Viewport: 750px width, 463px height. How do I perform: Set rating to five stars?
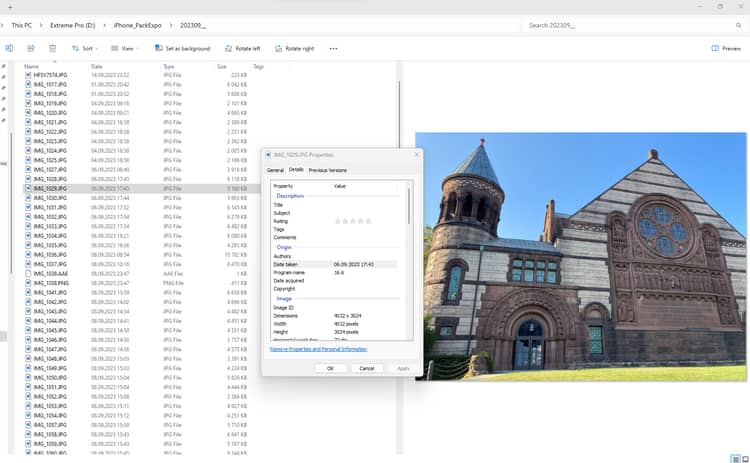[368, 221]
